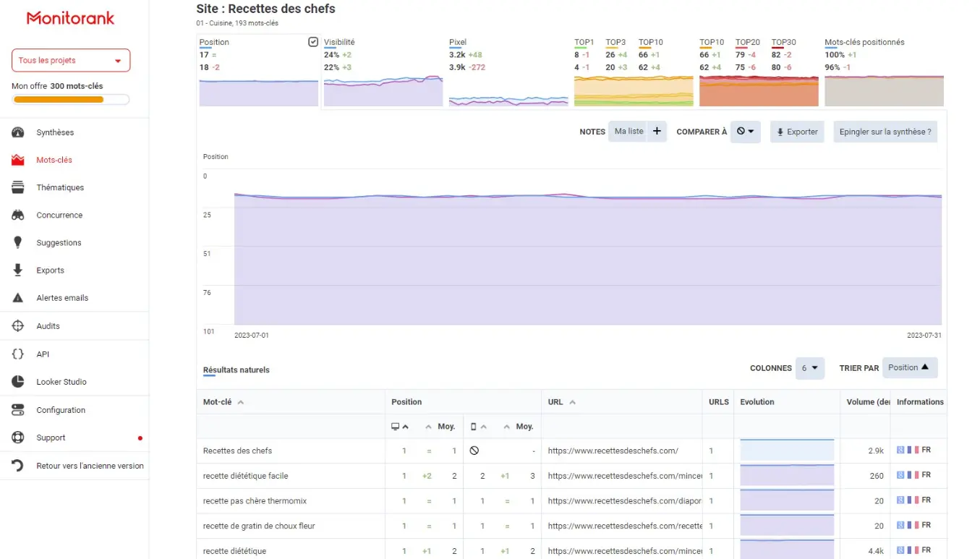Click the API curly braces icon
The height and width of the screenshot is (559, 980).
point(18,354)
